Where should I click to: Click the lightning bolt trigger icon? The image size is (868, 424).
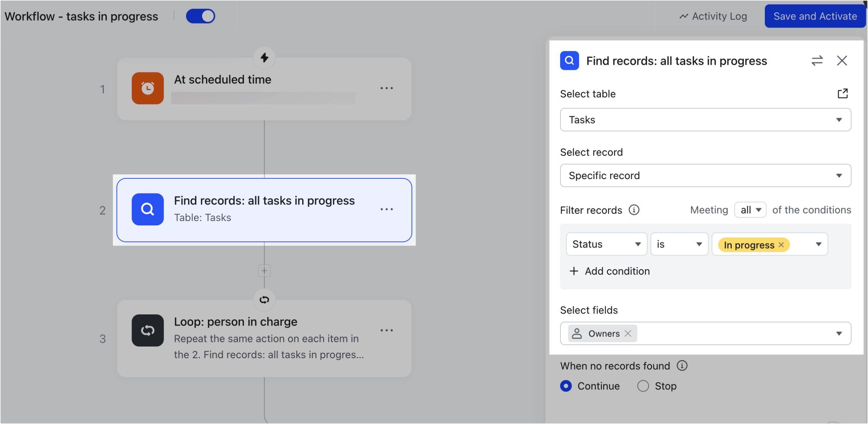tap(265, 58)
